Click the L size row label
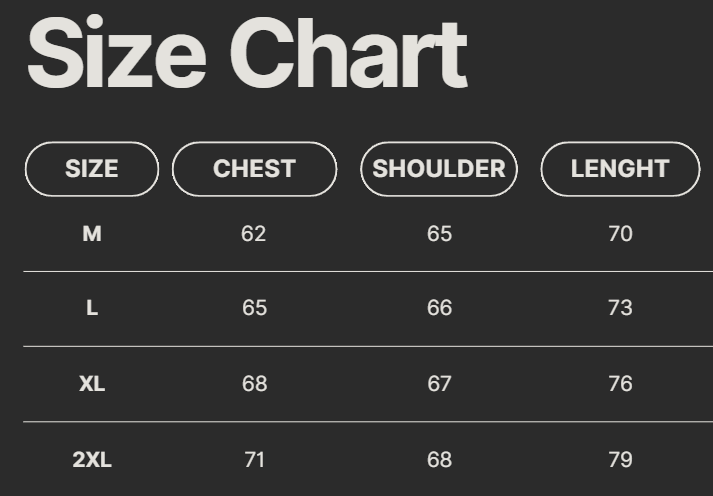The width and height of the screenshot is (713, 496). (x=92, y=308)
